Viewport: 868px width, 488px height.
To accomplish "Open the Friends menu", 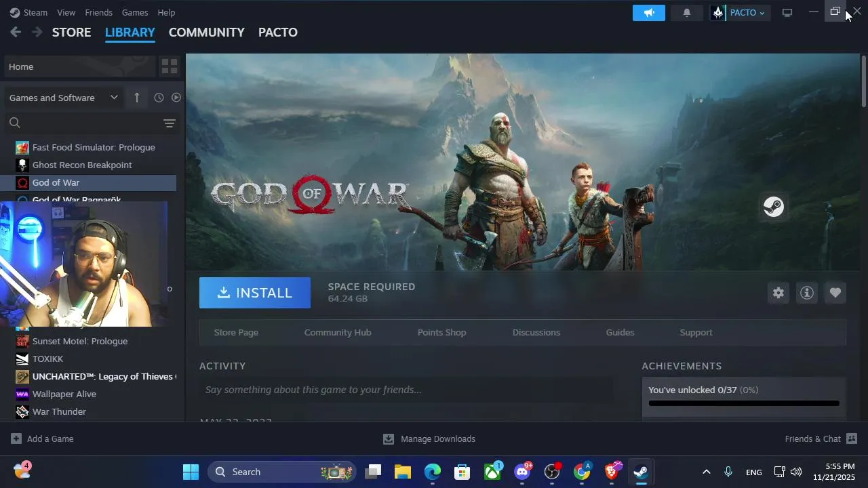I will (99, 12).
